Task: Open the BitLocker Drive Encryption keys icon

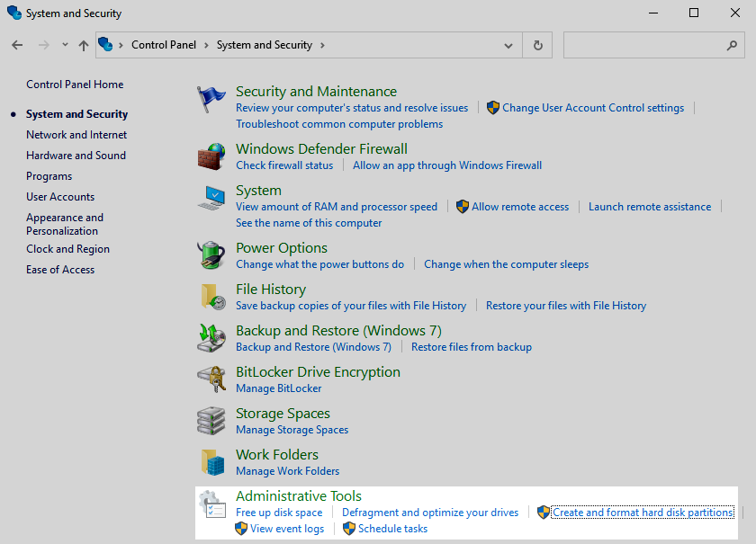Action: click(211, 379)
